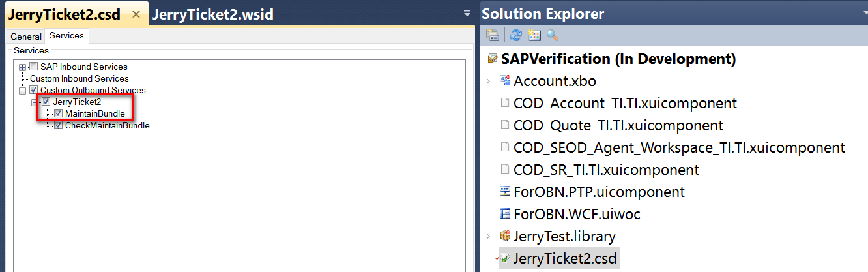Expand the Account.xbo tree node

tap(488, 81)
